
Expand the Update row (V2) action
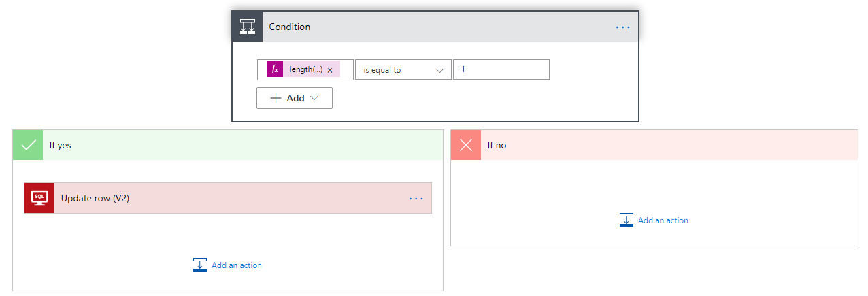point(228,198)
